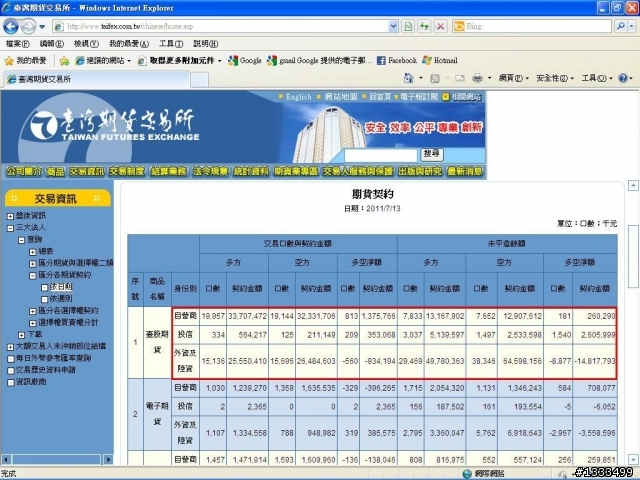
Task: Click the Internet Explorer title bar icon
Action: tap(6, 7)
